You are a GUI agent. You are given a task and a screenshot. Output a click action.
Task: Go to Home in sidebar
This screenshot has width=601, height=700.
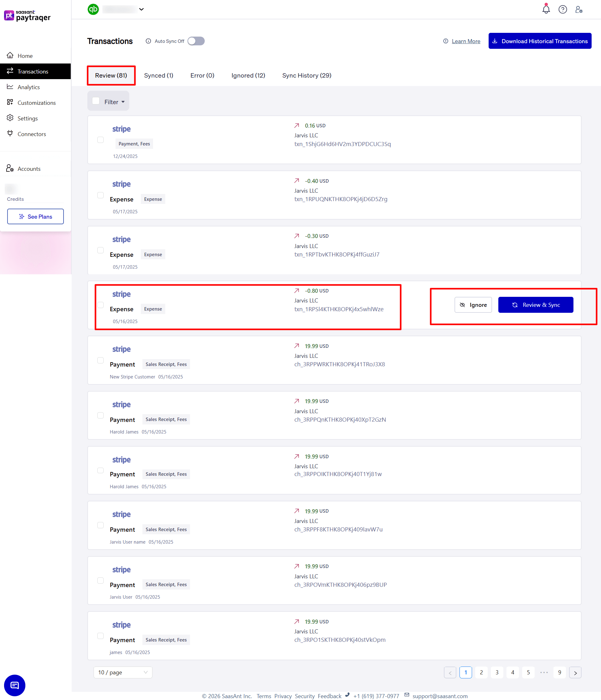pyautogui.click(x=25, y=56)
